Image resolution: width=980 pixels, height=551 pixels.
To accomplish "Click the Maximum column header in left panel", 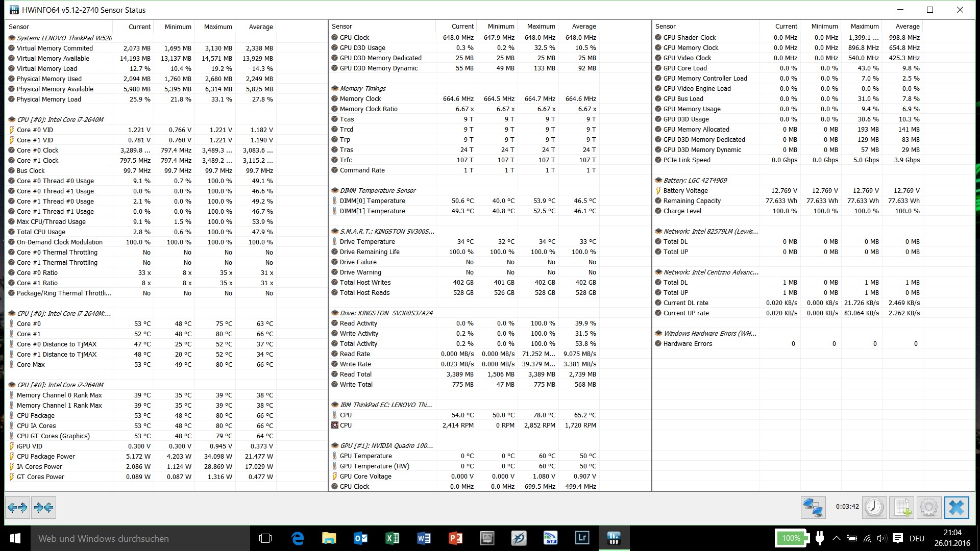I will 218,27.
